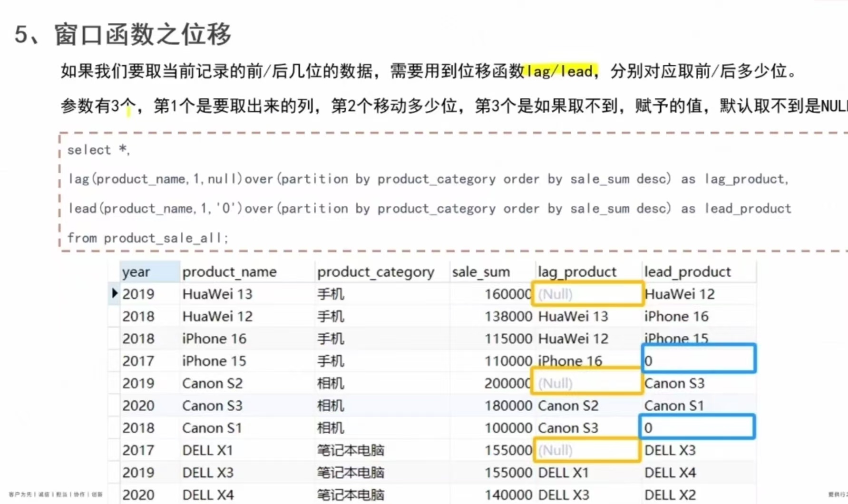Click product_name cell DELL X3
The height and width of the screenshot is (504, 848).
click(208, 473)
